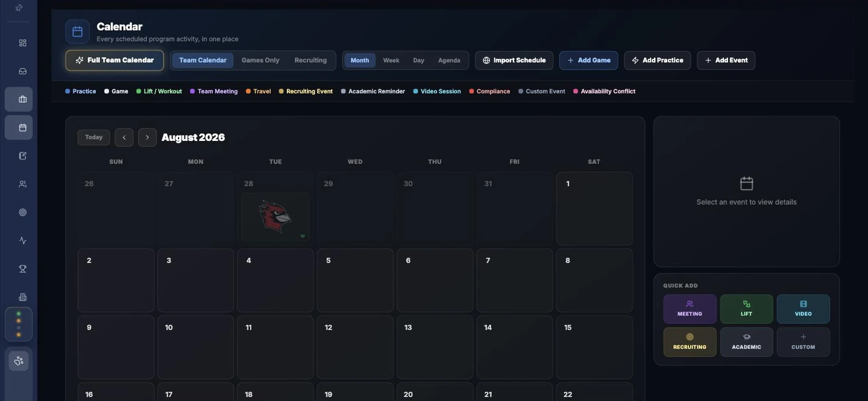Toggle the Compliance legend filter

[x=489, y=92]
